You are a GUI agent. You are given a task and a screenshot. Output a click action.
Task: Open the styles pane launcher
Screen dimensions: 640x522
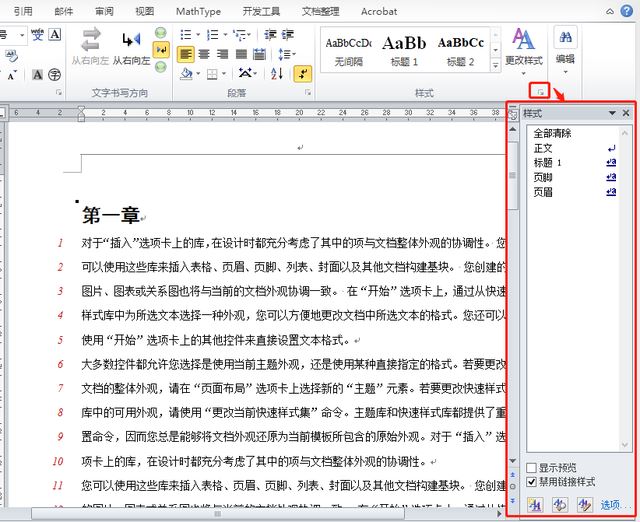540,92
